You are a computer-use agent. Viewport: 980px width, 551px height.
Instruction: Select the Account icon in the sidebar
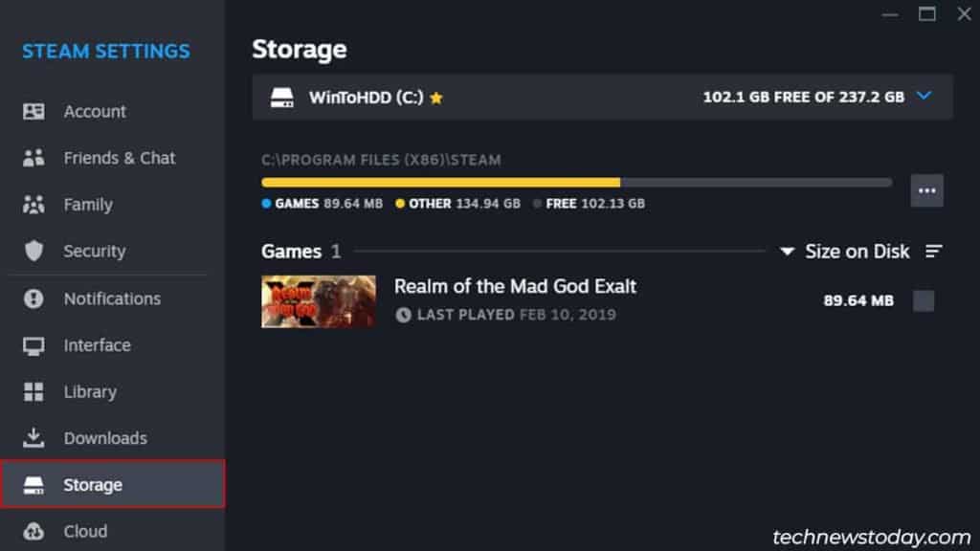(x=34, y=111)
